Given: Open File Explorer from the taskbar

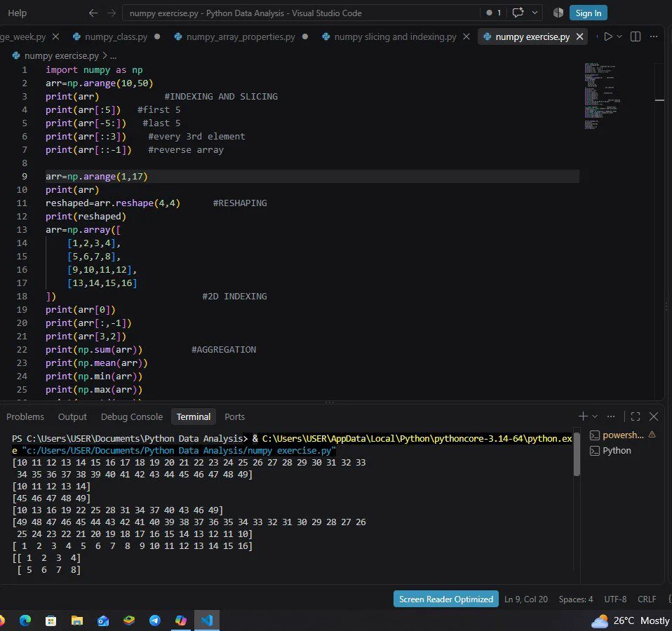Looking at the screenshot, I should (77, 620).
